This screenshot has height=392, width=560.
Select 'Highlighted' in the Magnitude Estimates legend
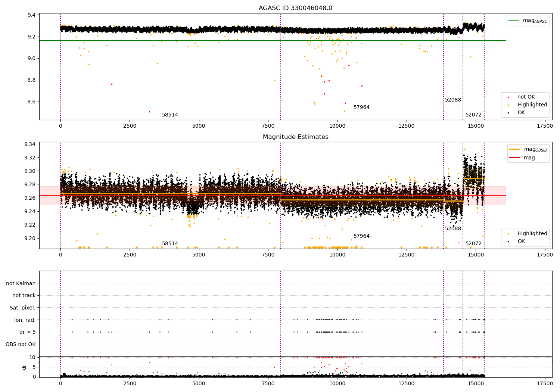(x=532, y=234)
